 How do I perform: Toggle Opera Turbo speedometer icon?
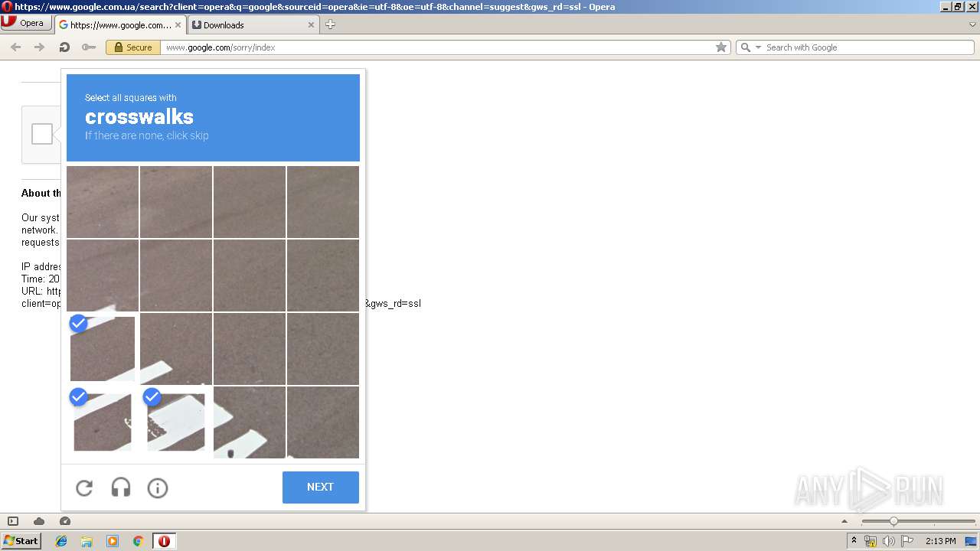pyautogui.click(x=65, y=521)
